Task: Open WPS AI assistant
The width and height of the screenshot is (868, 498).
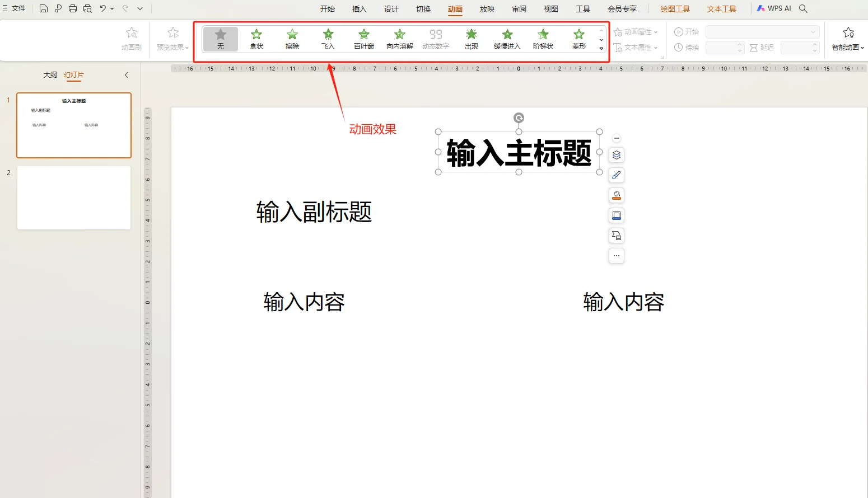Action: (x=773, y=8)
